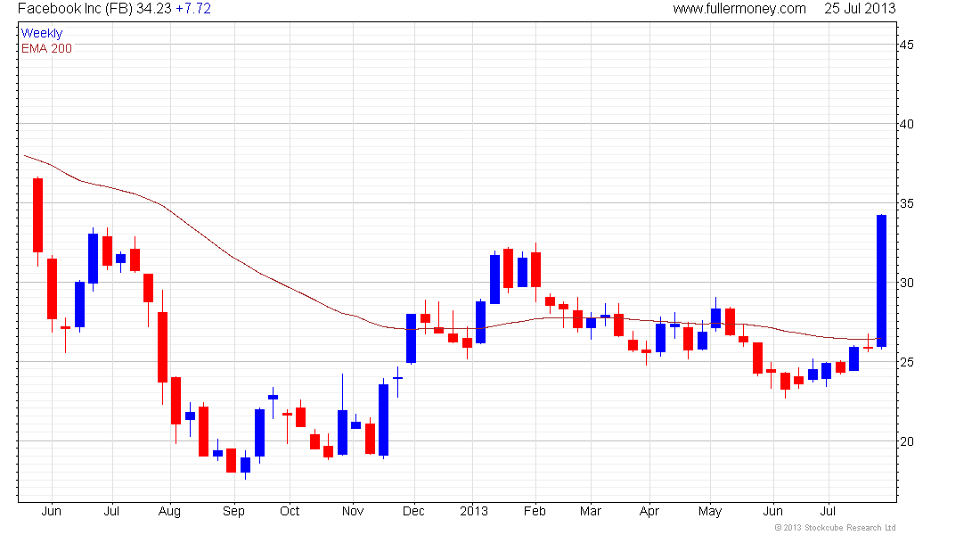The height and width of the screenshot is (535, 980).
Task: Click the 'Facebook Inc (FB)' chart title
Action: (x=75, y=9)
